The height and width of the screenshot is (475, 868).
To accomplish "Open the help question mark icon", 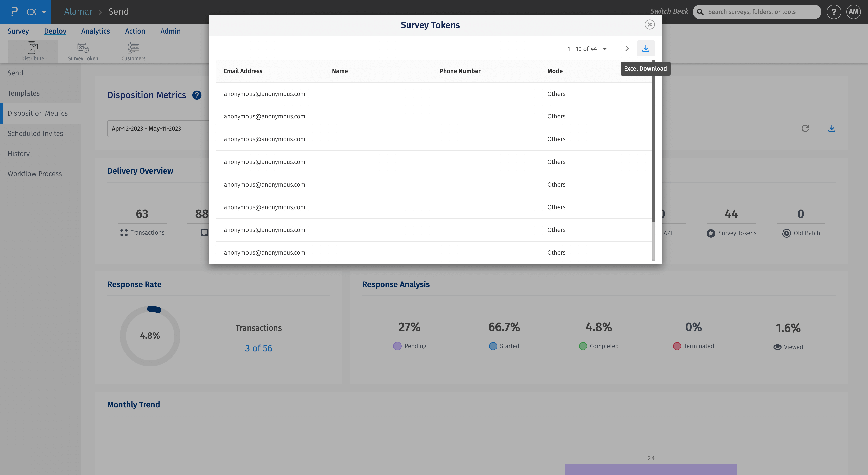I will point(834,11).
